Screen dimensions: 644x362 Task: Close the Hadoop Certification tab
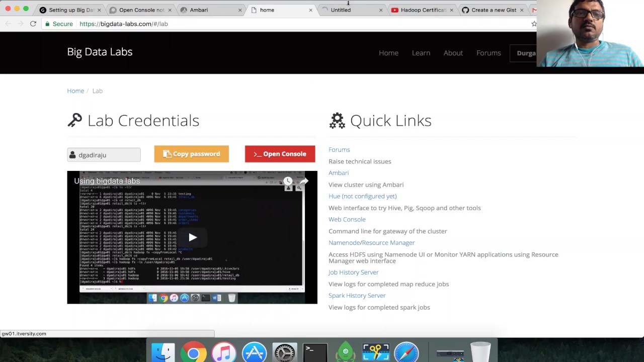451,10
